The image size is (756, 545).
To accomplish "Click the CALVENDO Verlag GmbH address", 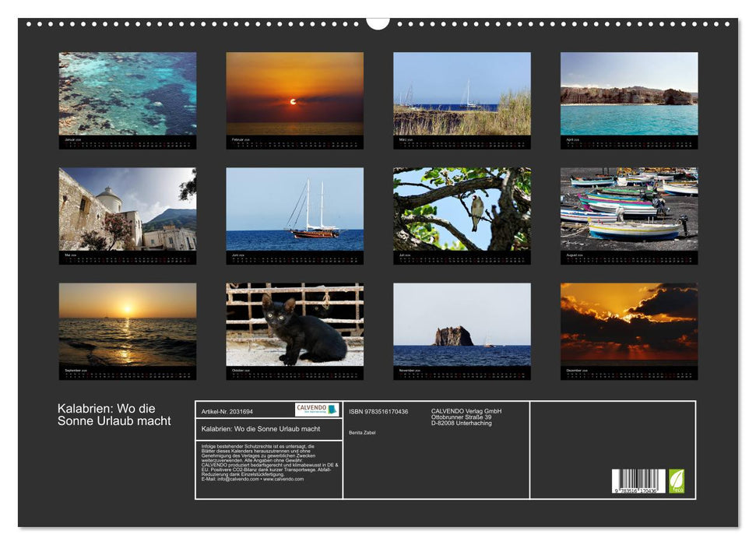I will (466, 417).
